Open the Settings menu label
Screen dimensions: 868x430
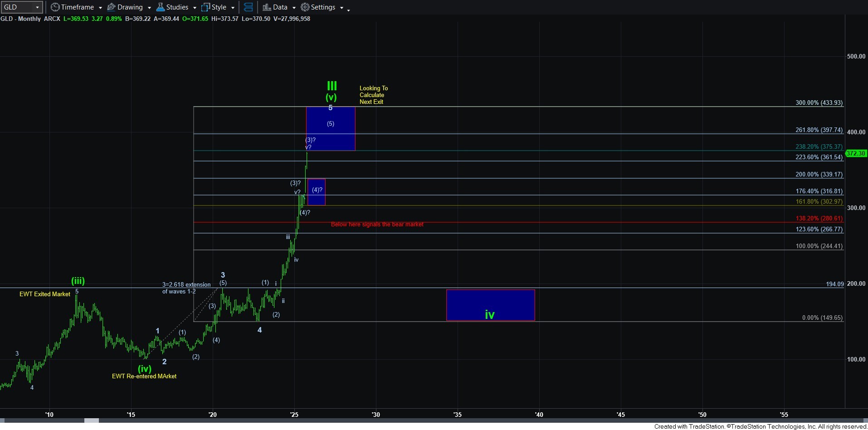[x=323, y=7]
